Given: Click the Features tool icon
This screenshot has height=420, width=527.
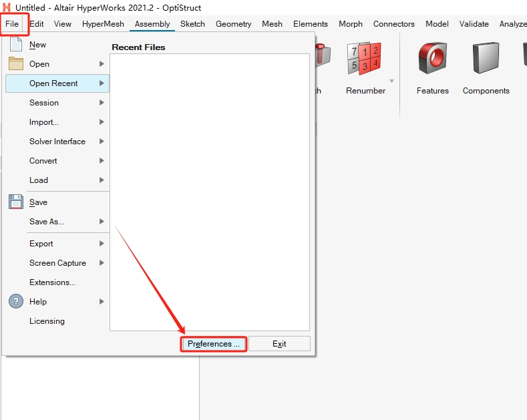Looking at the screenshot, I should coord(433,58).
